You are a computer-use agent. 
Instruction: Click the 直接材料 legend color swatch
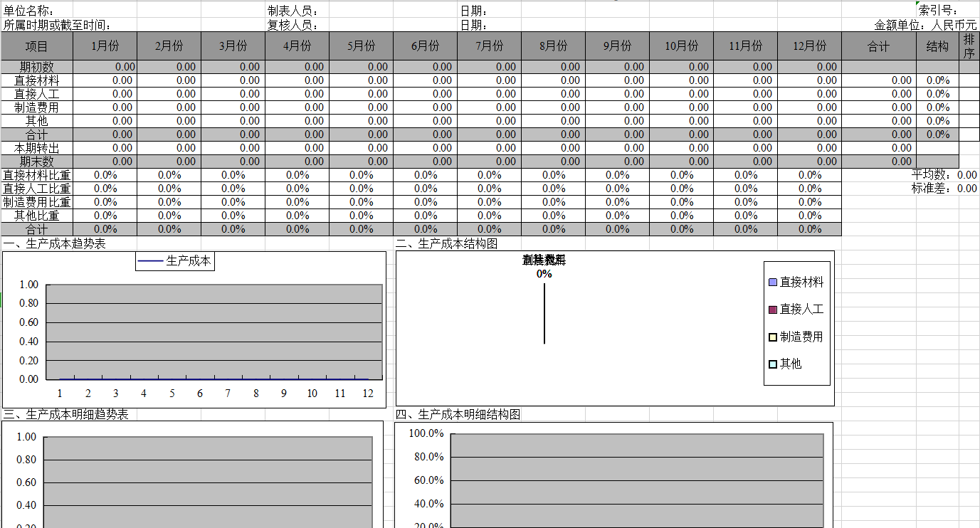[773, 283]
